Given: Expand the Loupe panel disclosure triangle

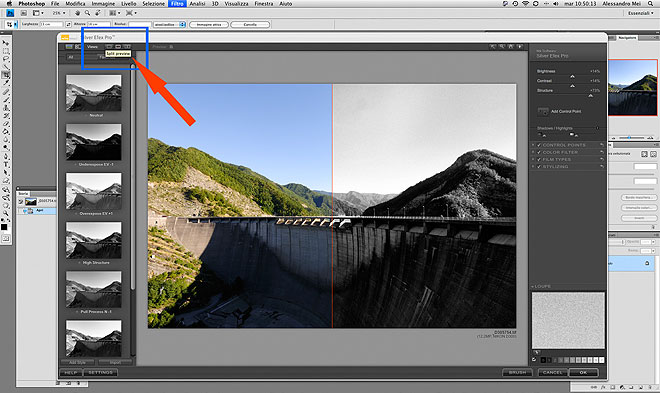Looking at the screenshot, I should tap(532, 287).
